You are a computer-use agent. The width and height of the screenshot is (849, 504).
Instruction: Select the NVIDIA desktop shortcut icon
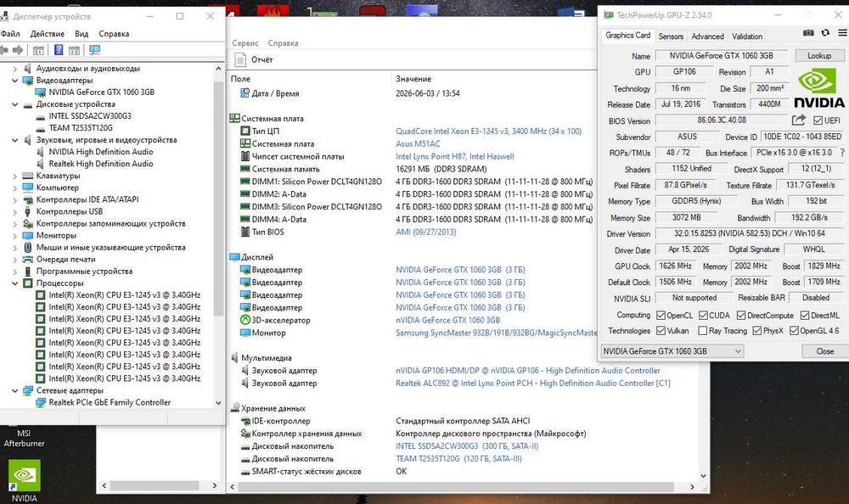point(25,475)
